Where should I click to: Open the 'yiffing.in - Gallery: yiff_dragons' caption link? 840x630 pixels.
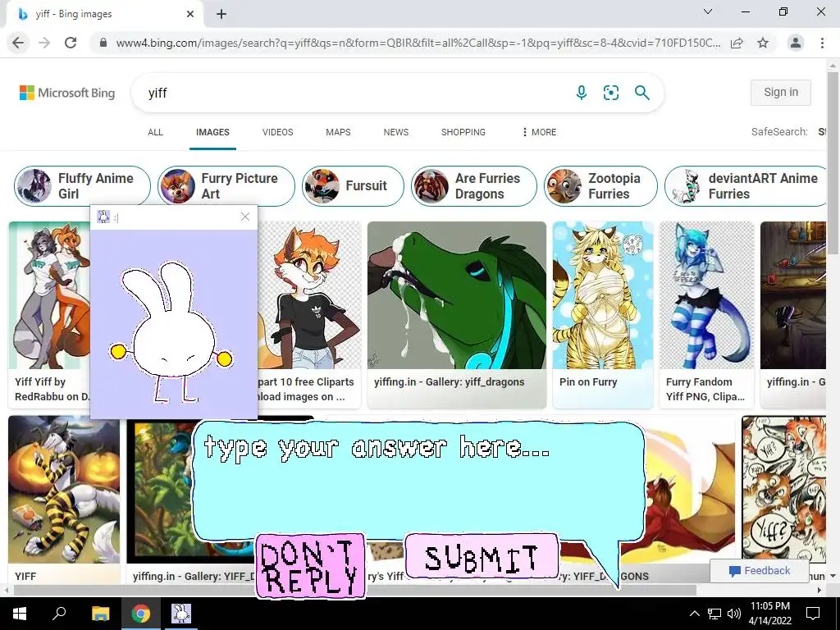point(449,382)
